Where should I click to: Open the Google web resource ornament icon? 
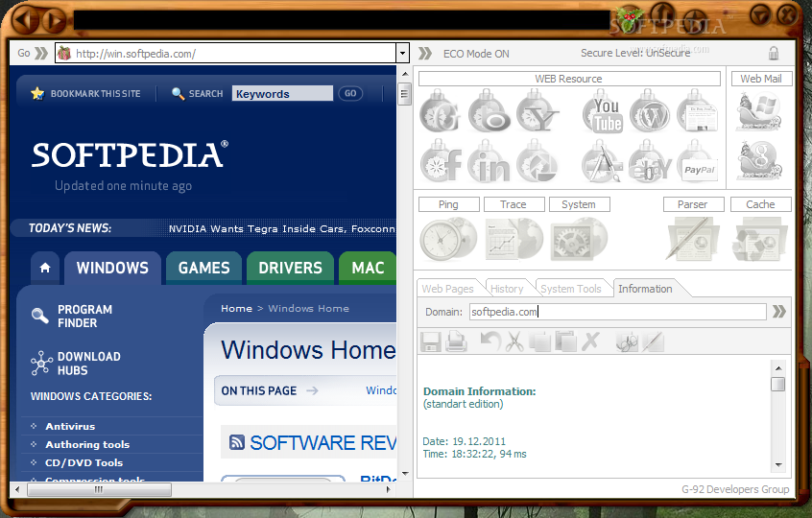(x=440, y=112)
